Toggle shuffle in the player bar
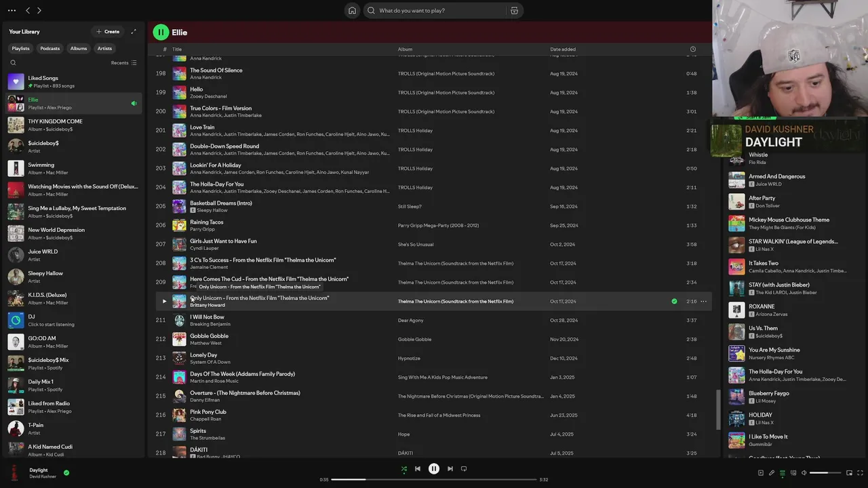Screen dimensions: 868x488 pos(404,468)
